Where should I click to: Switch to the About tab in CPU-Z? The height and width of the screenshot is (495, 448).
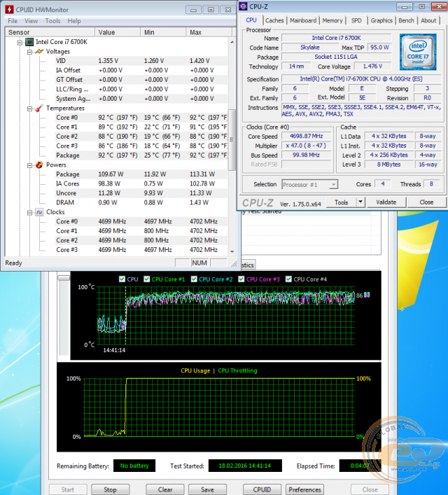coord(428,20)
